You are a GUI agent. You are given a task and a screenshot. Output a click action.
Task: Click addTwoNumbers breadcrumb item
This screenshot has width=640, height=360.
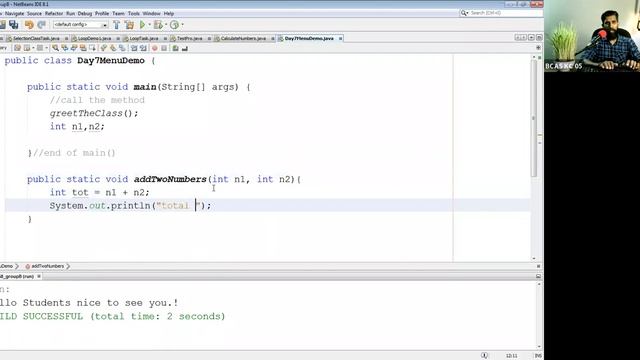pyautogui.click(x=47, y=266)
